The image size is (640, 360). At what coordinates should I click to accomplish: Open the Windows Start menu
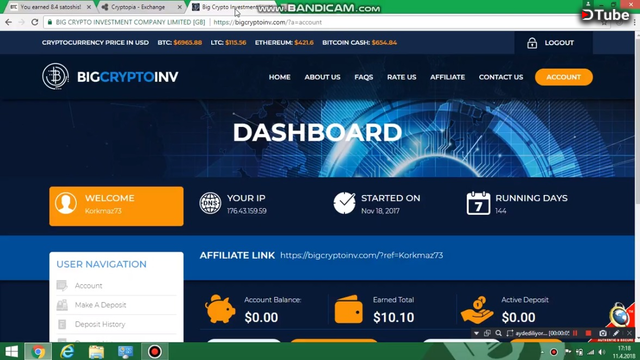pyautogui.click(x=11, y=351)
